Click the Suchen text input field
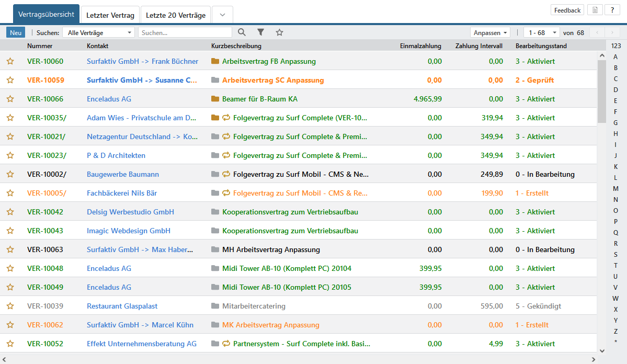The image size is (627, 364). (185, 32)
